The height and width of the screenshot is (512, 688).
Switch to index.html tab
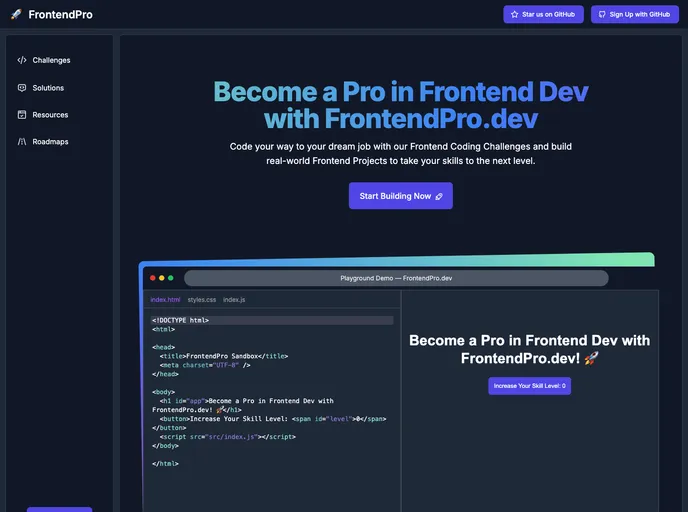click(165, 300)
